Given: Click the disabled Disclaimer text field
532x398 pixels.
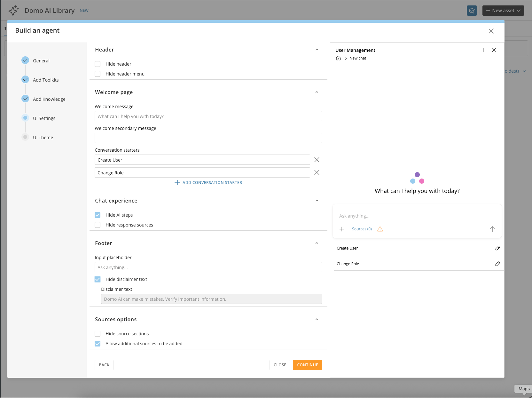Looking at the screenshot, I should pyautogui.click(x=212, y=299).
